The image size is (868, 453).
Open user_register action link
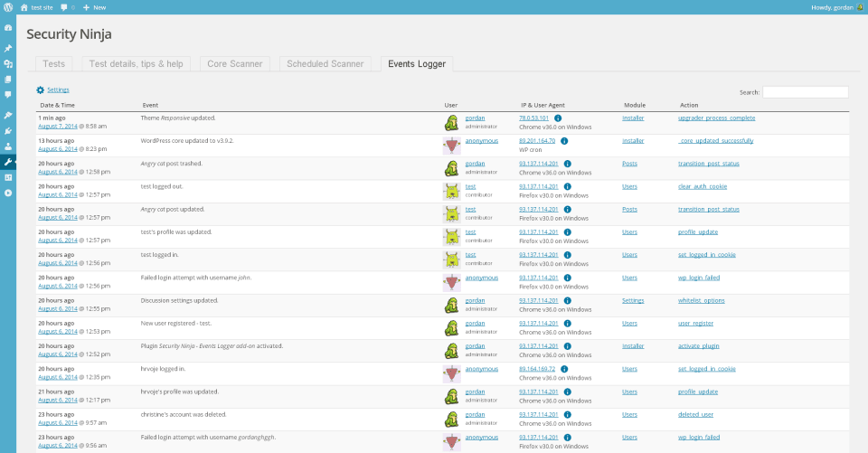click(696, 324)
